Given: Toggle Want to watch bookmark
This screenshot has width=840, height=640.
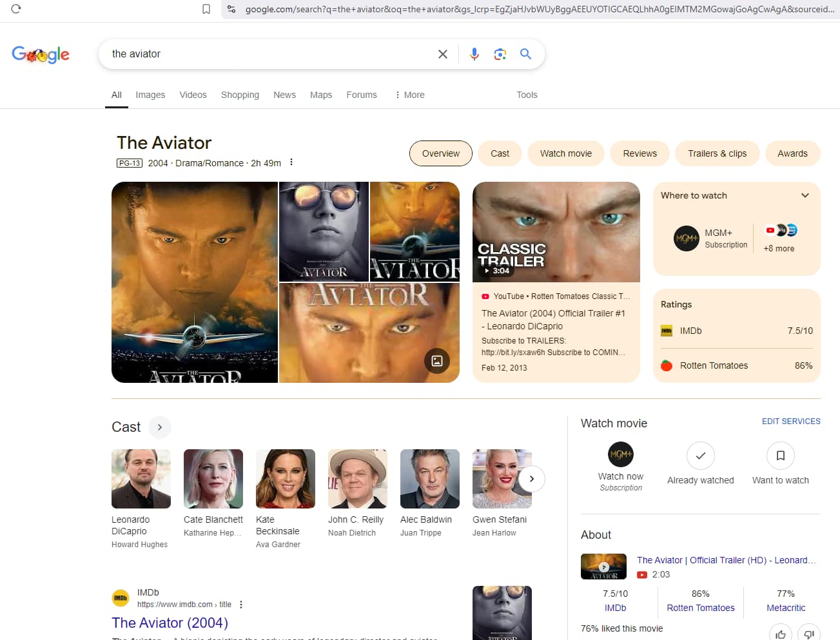Looking at the screenshot, I should point(781,456).
